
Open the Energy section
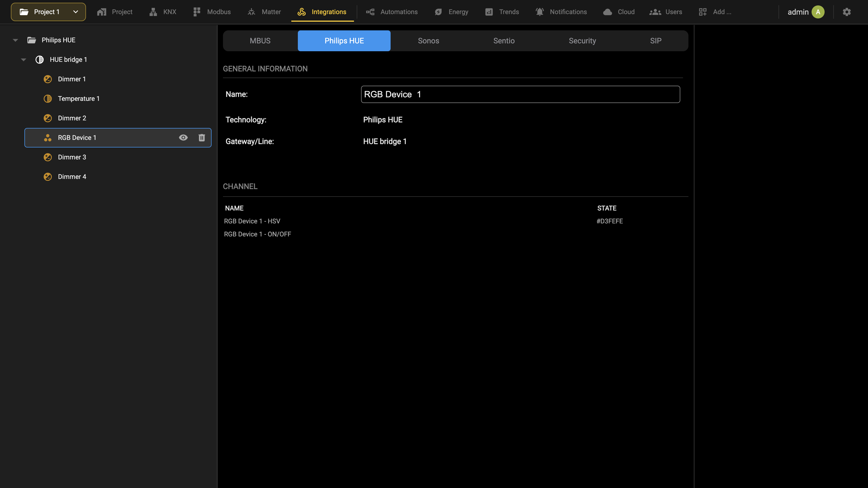[x=452, y=12]
